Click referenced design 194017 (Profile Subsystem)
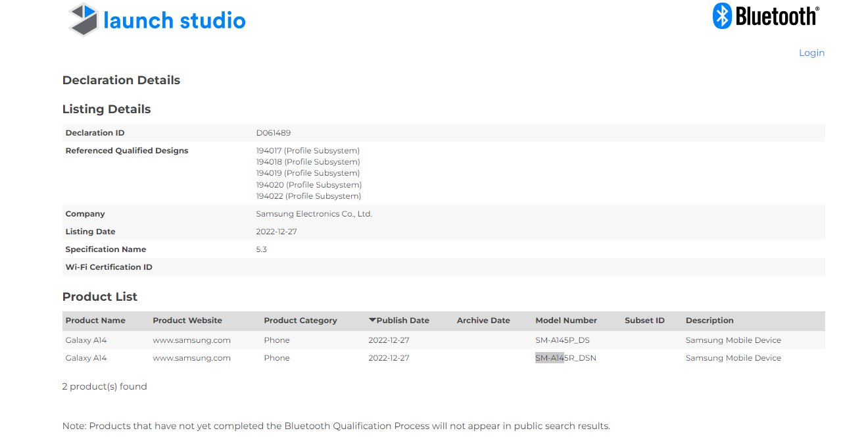868x437 pixels. click(308, 151)
